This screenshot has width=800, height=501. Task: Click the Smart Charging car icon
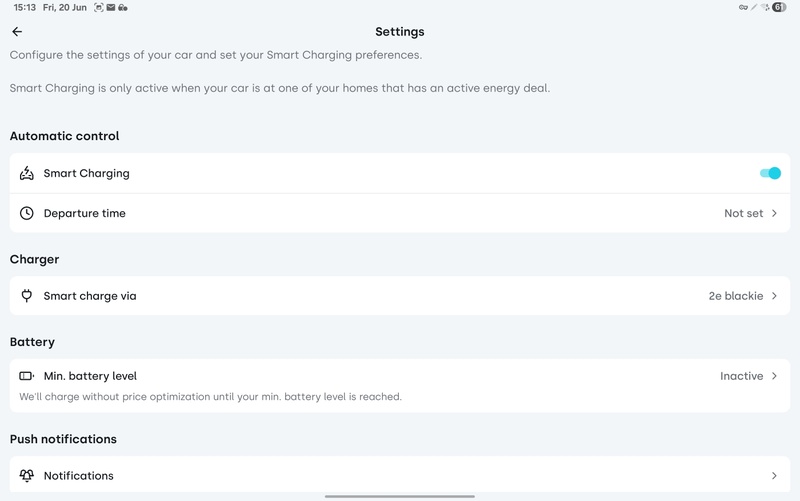[27, 173]
